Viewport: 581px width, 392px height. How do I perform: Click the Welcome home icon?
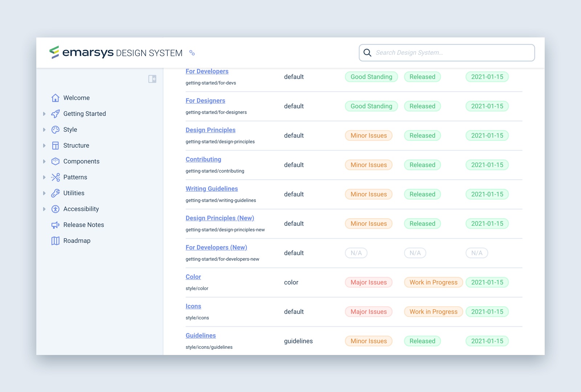(55, 98)
